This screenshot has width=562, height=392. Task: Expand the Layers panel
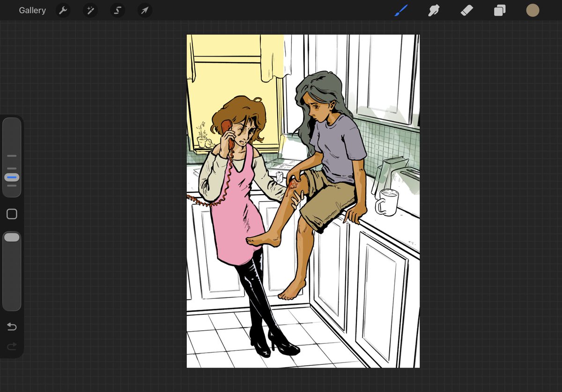(499, 10)
